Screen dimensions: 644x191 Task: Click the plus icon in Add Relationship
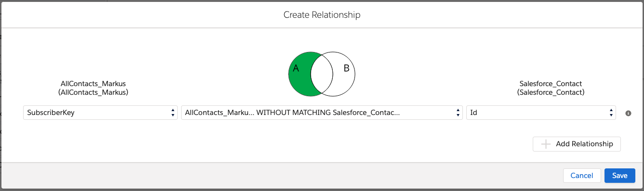[546, 144]
